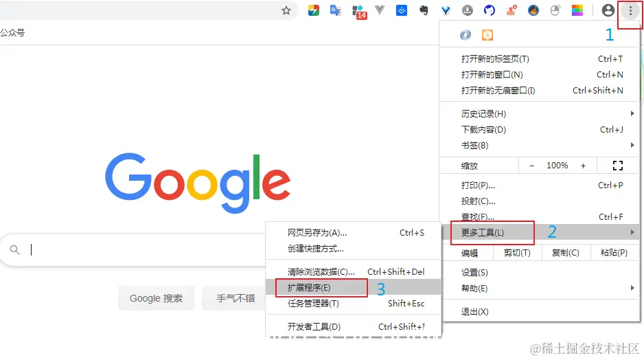Open 任务管理器(T) in the submenu
The width and height of the screenshot is (644, 360).
pyautogui.click(x=353, y=304)
